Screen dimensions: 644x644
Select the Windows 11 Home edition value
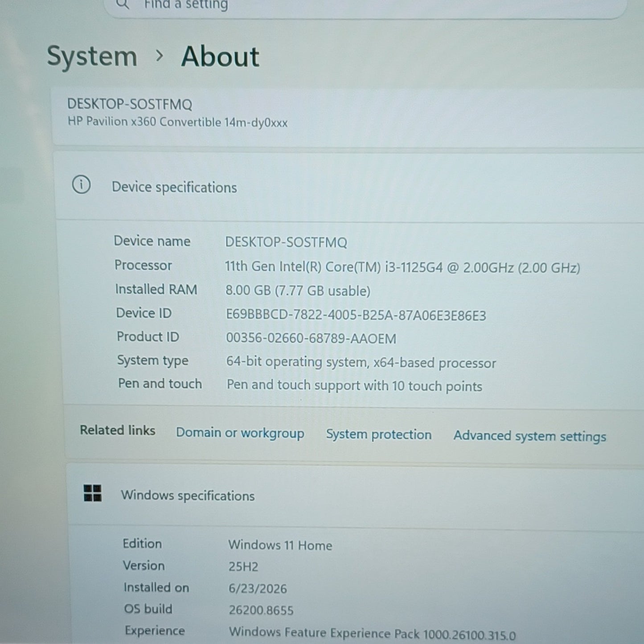(280, 546)
